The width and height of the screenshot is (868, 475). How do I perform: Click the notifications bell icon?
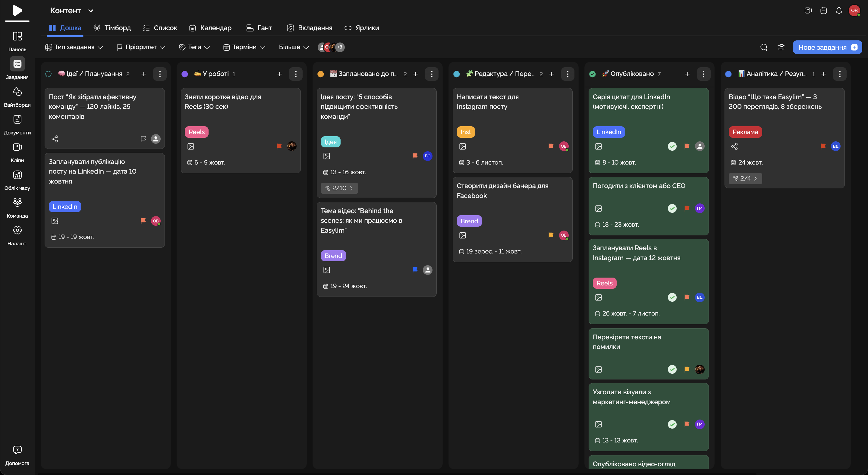(839, 11)
